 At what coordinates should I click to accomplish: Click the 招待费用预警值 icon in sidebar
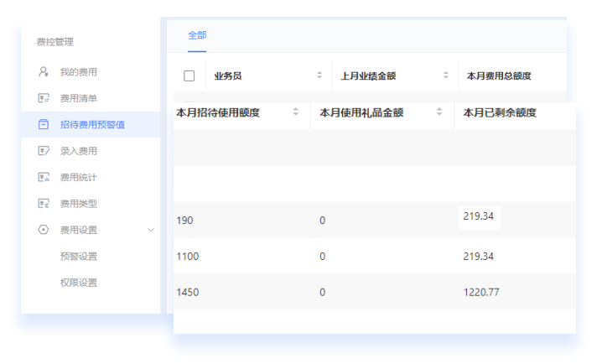[x=44, y=125]
